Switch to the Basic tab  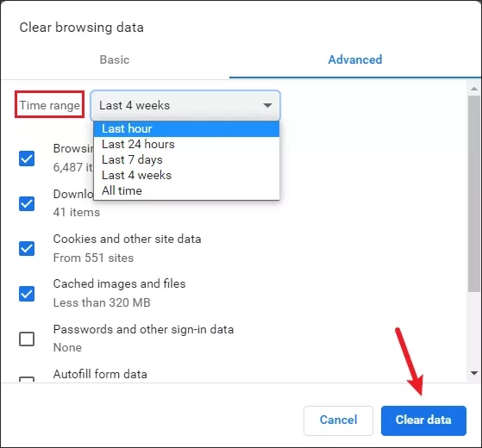pos(115,59)
